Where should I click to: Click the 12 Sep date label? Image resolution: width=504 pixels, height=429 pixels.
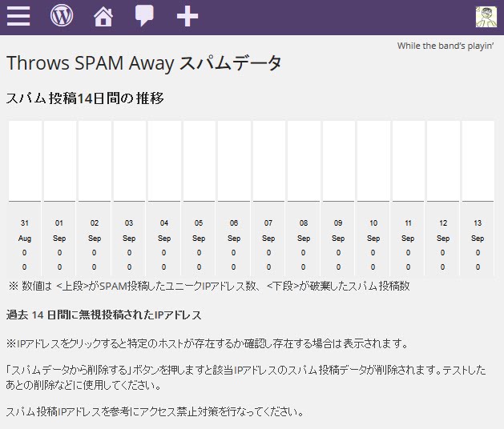pos(443,231)
